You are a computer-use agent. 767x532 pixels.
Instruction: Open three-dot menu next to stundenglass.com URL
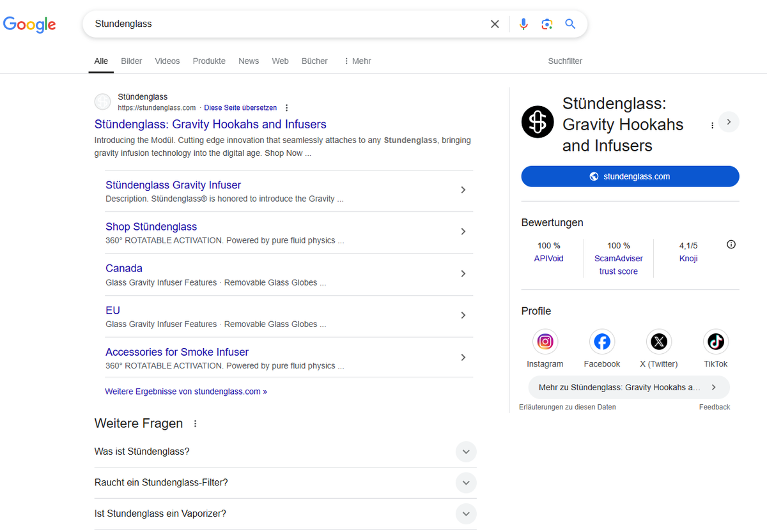click(286, 108)
